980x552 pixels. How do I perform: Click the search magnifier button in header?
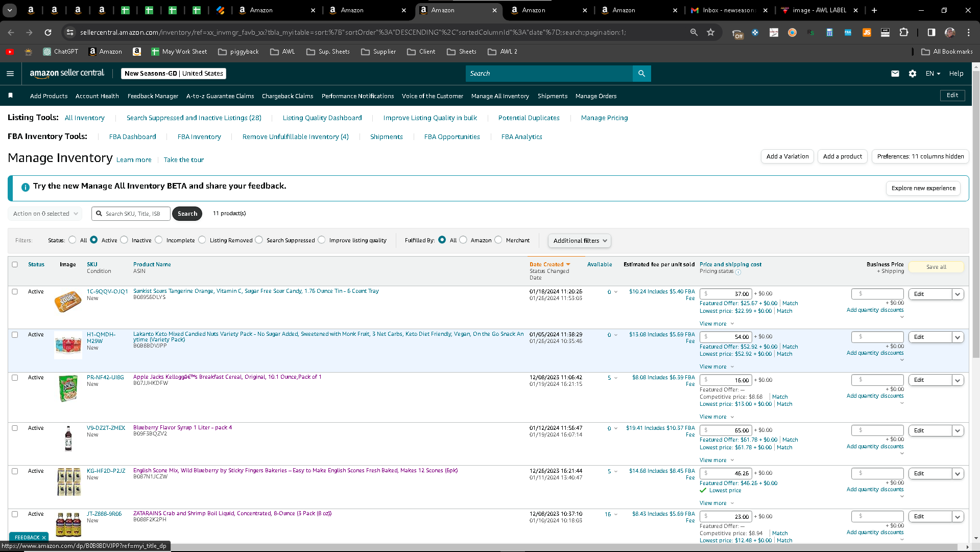(641, 74)
